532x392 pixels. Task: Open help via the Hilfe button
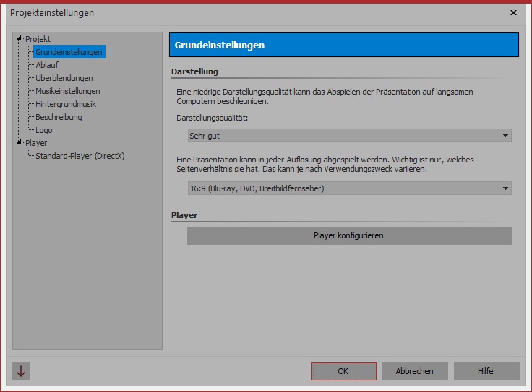coord(486,371)
